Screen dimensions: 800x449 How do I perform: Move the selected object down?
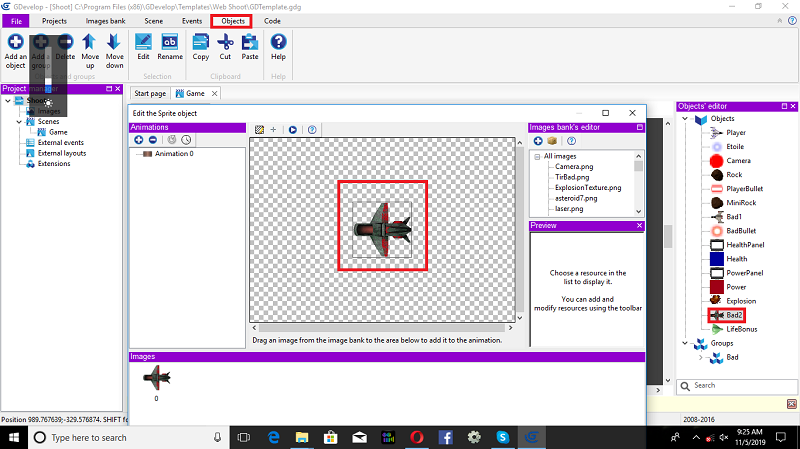coord(114,51)
